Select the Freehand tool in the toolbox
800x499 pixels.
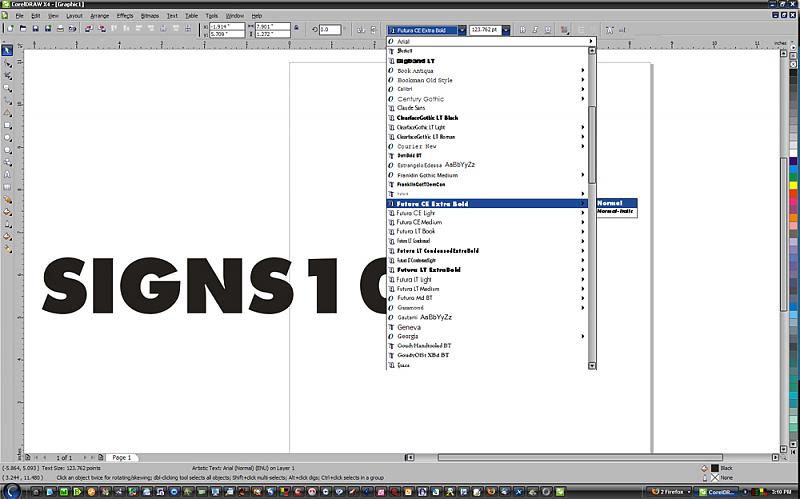[x=7, y=101]
